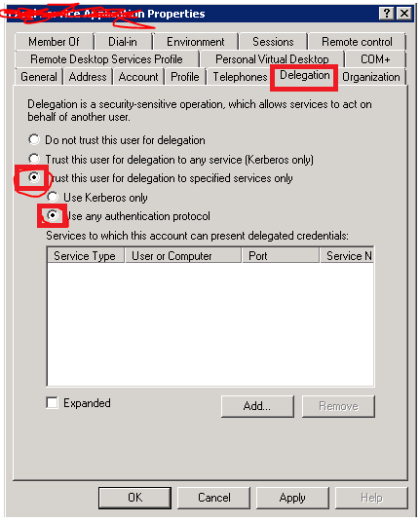Image resolution: width=420 pixels, height=523 pixels.
Task: Click the Port column header
Action: (281, 255)
